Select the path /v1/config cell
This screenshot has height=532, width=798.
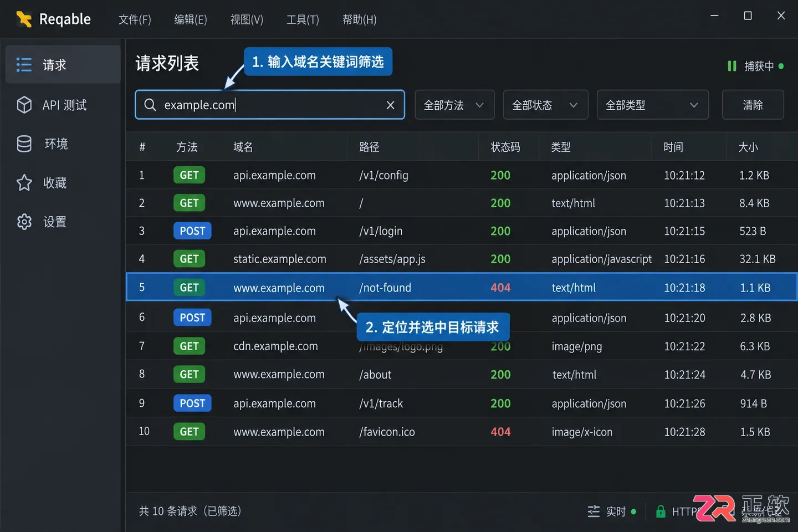click(x=383, y=175)
